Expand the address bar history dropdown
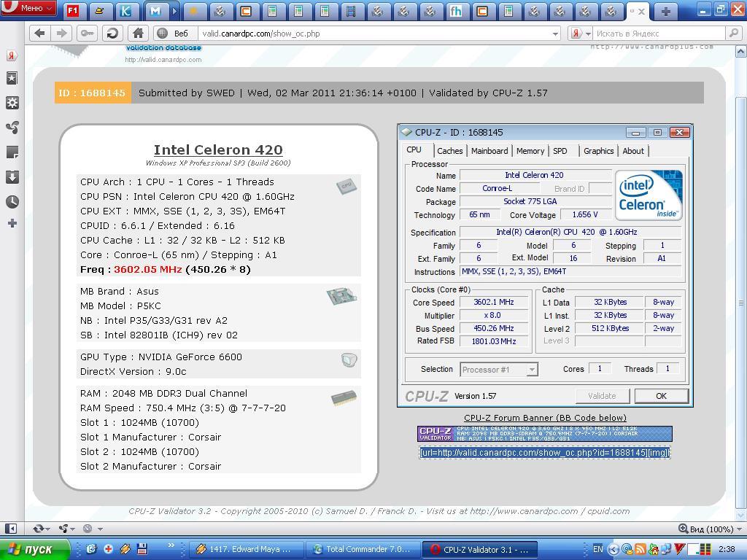This screenshot has height=560, width=747. tap(555, 34)
